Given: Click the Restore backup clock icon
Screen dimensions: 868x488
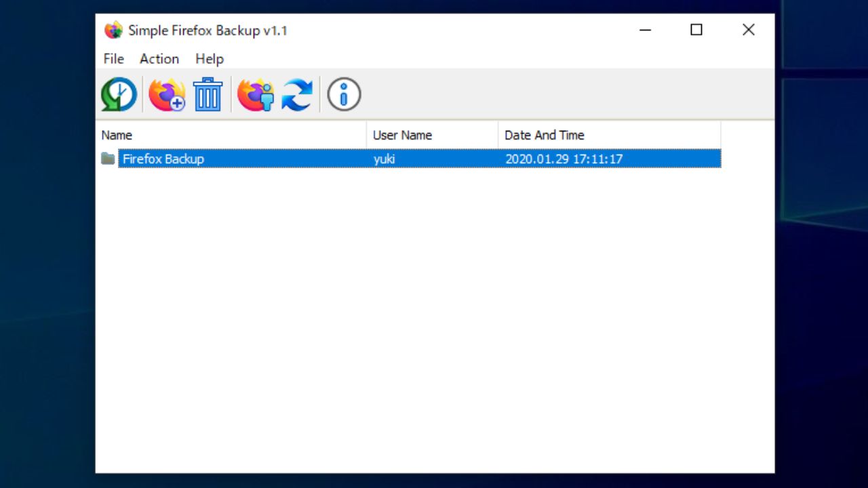Looking at the screenshot, I should point(119,94).
